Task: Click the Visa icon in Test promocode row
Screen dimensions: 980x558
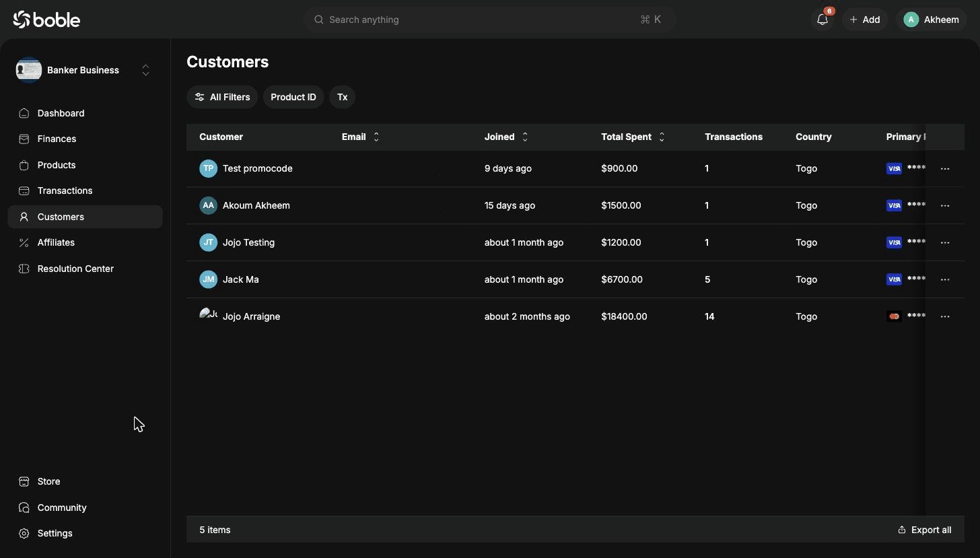Action: 894,168
